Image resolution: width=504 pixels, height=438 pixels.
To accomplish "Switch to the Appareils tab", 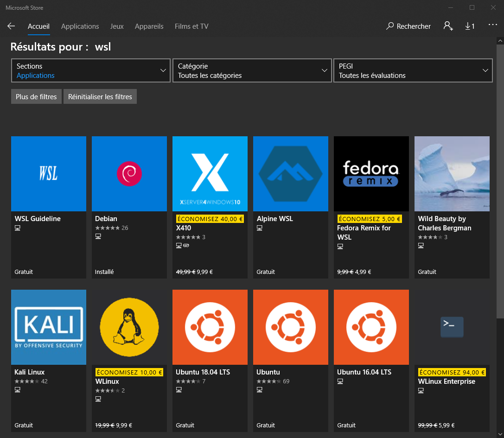I will coord(149,26).
